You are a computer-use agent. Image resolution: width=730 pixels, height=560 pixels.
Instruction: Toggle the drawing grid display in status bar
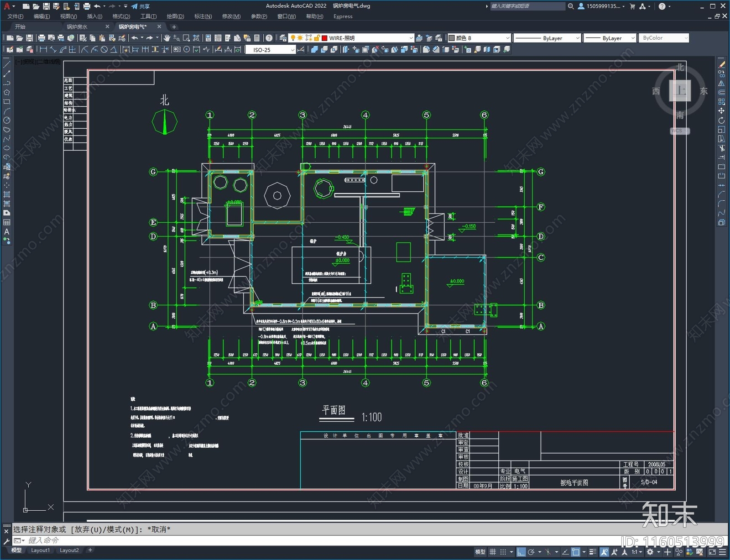493,552
